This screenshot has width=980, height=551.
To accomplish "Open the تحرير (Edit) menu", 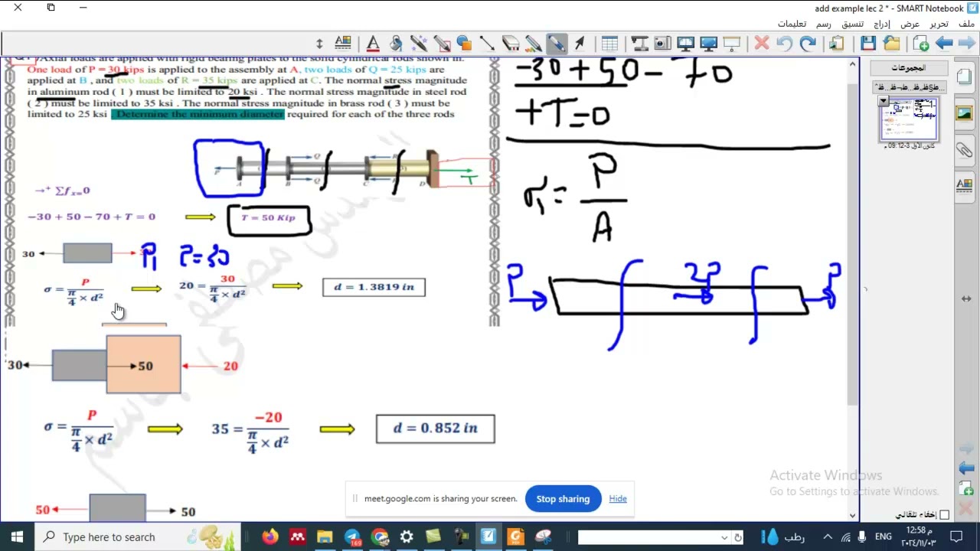I will [939, 24].
